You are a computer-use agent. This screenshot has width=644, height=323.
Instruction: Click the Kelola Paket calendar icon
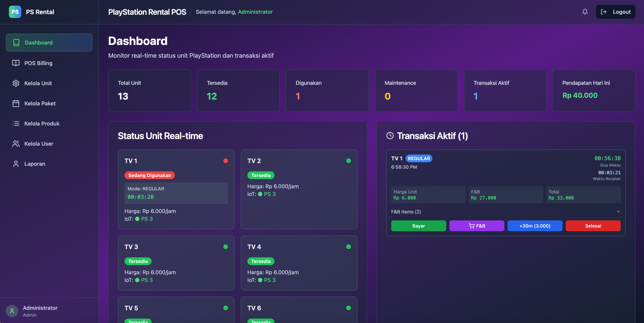click(16, 103)
